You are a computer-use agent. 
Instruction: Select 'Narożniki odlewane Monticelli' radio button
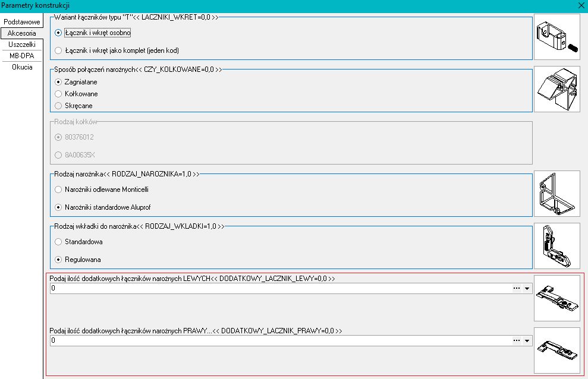tap(58, 190)
